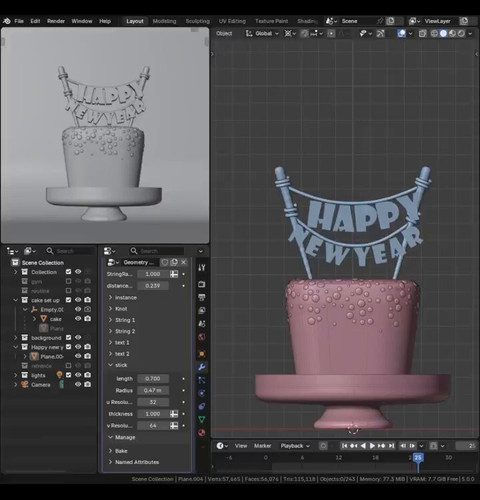Toggle the lights collection checkbox
Viewport: 480px width, 500px height.
click(x=68, y=375)
